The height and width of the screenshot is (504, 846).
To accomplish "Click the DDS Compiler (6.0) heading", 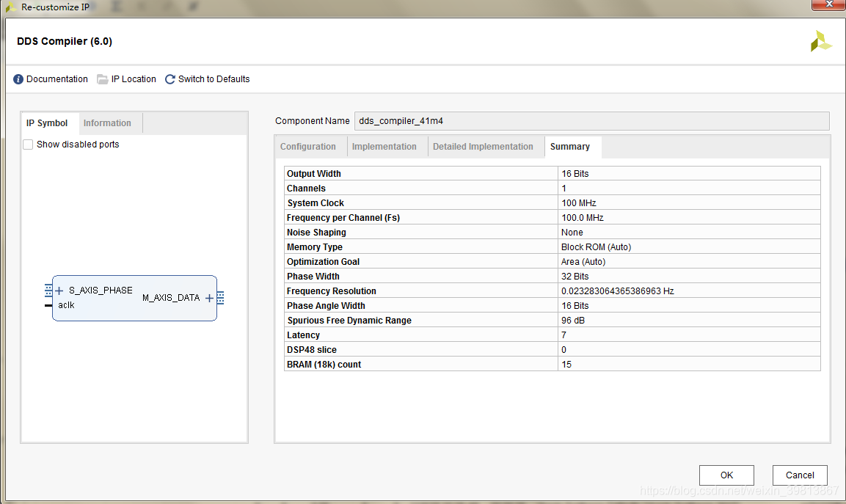I will pos(65,42).
